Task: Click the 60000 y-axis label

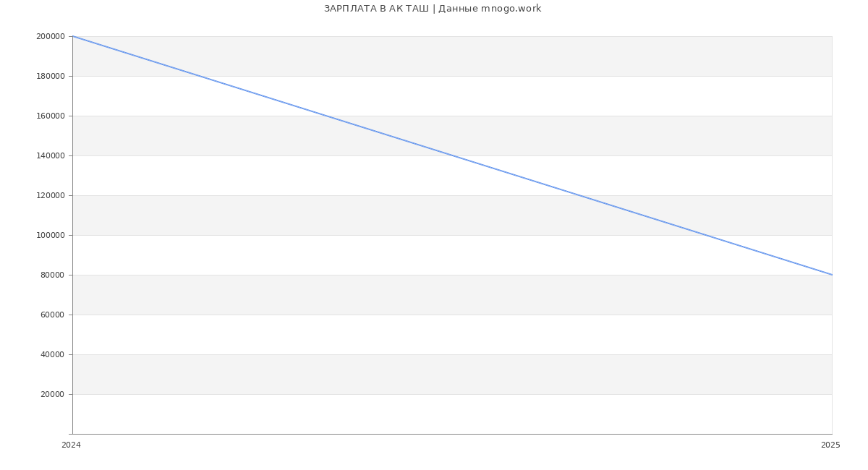Action: coord(53,315)
